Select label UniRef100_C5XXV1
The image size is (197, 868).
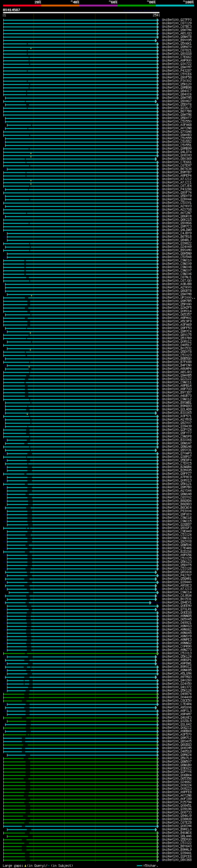[176, 203]
